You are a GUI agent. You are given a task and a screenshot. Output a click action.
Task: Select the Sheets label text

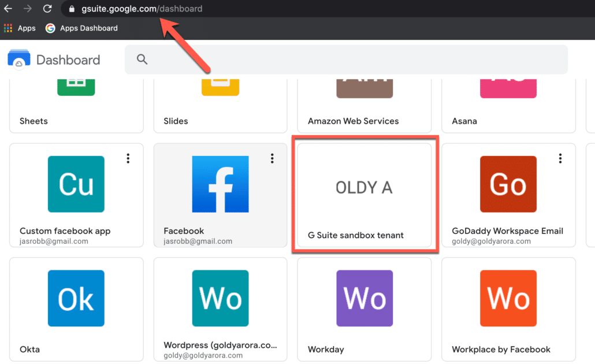click(34, 121)
